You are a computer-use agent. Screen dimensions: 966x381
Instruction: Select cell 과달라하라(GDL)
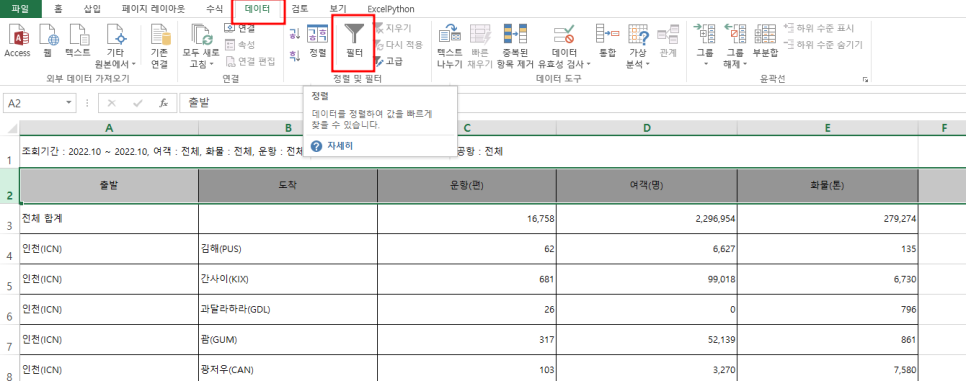coord(288,309)
